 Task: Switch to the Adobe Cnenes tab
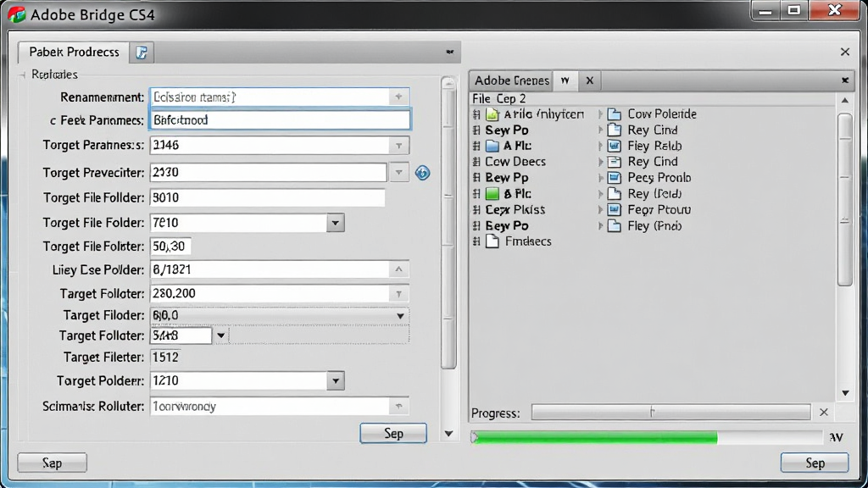(511, 80)
